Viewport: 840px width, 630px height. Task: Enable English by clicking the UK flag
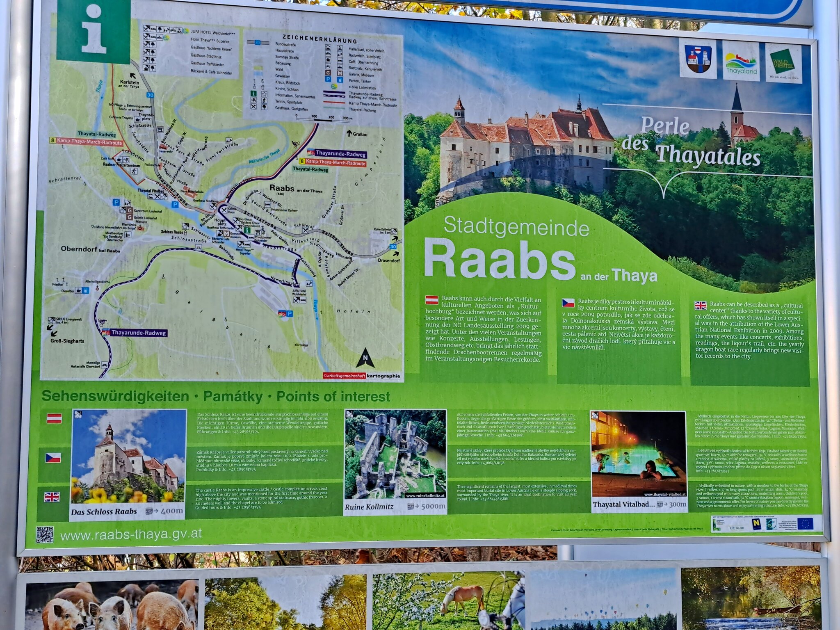point(702,306)
